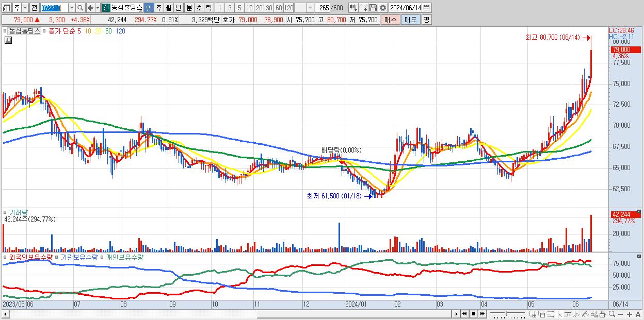The width and height of the screenshot is (644, 320).
Task: Click the 평 button
Action: click(x=426, y=20)
